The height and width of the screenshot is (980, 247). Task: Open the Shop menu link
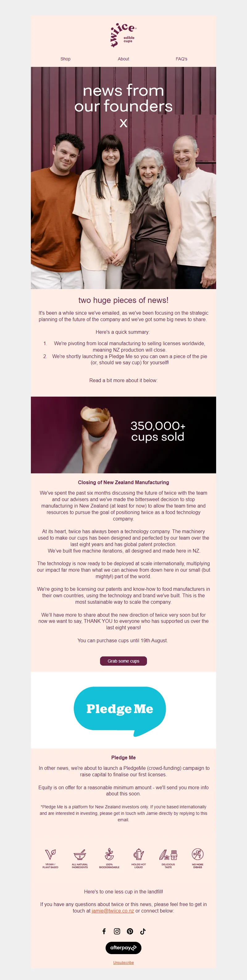click(65, 59)
